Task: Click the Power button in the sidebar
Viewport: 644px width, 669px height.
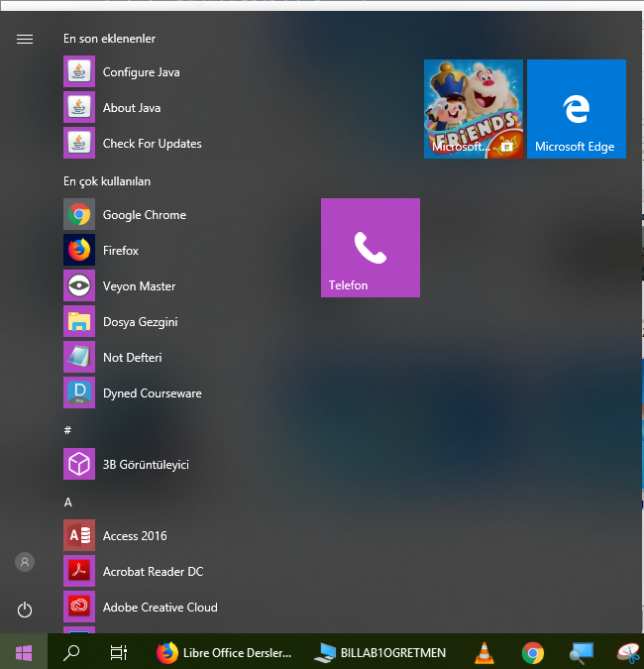Action: point(25,610)
